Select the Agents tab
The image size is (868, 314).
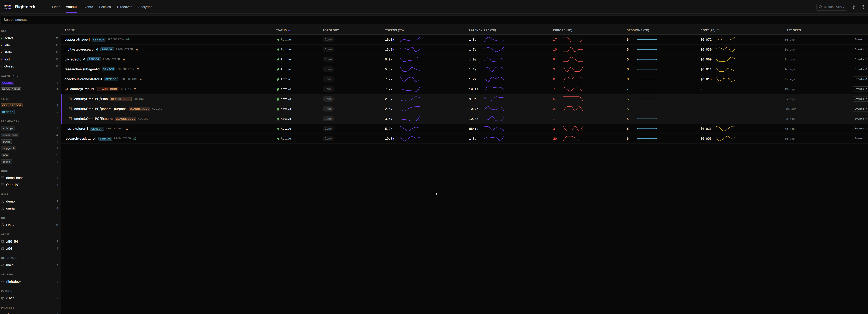point(71,7)
